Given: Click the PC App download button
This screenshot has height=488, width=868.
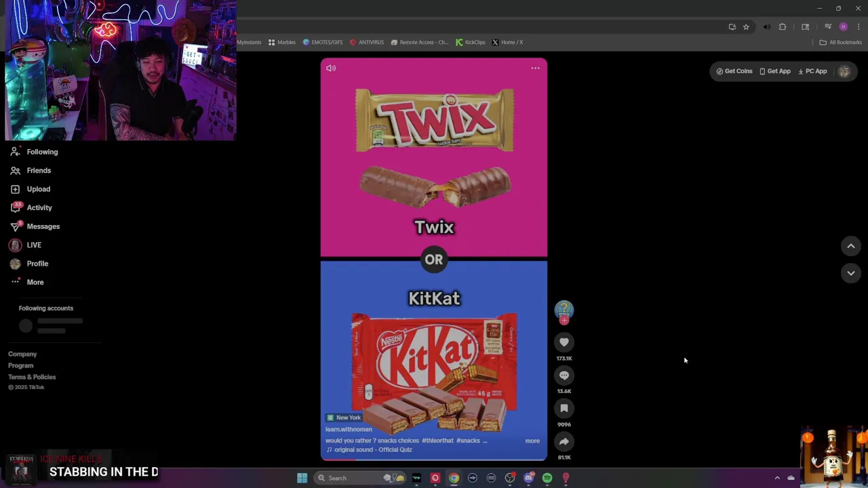Looking at the screenshot, I should coord(812,71).
